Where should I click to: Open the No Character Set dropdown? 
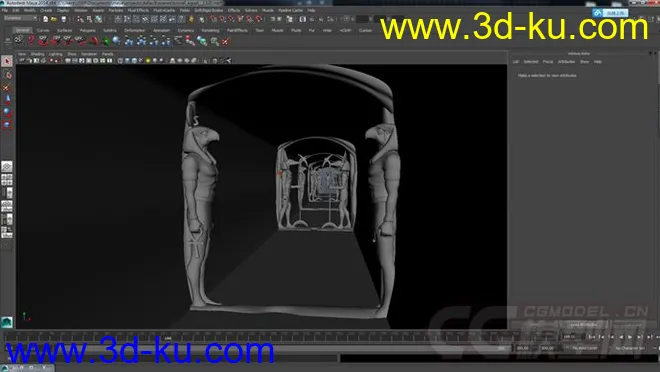coord(630,348)
